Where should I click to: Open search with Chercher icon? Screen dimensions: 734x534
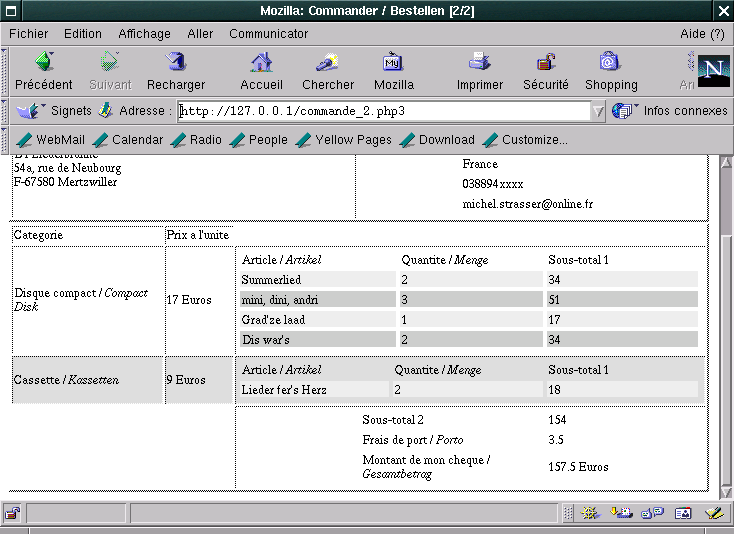click(x=328, y=63)
